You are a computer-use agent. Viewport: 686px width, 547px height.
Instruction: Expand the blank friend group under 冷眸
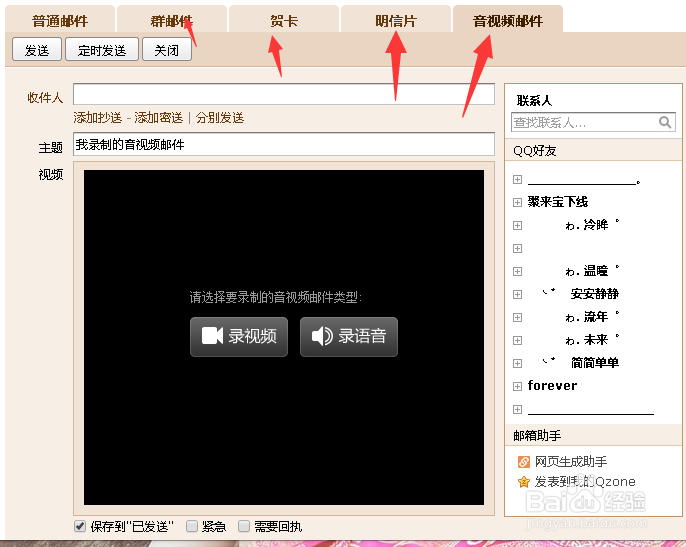pos(518,248)
